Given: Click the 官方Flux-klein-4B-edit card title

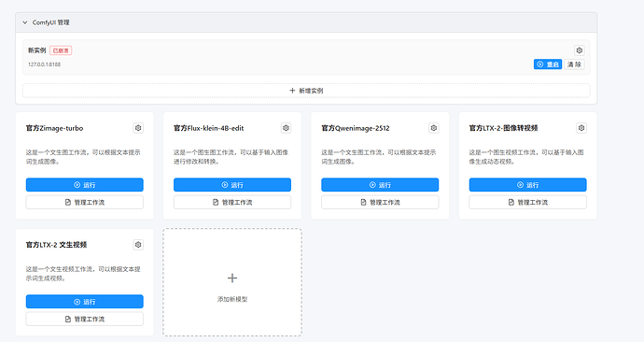Looking at the screenshot, I should click(209, 128).
